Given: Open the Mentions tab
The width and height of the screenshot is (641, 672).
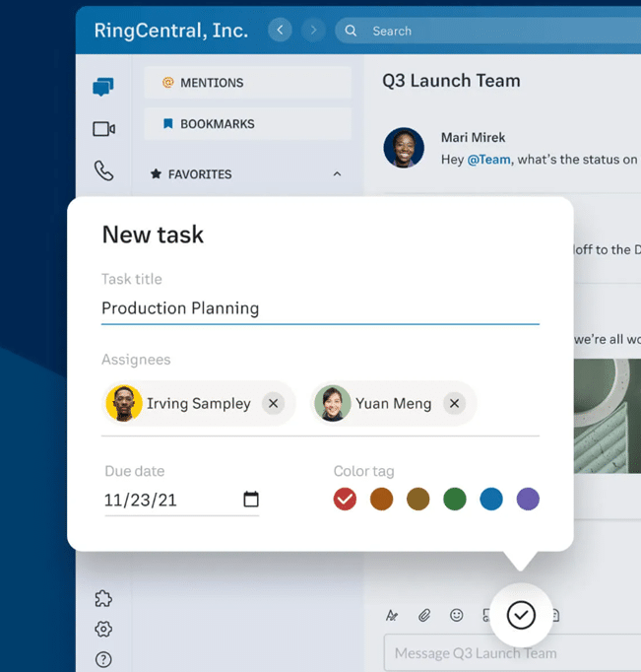Looking at the screenshot, I should (247, 83).
